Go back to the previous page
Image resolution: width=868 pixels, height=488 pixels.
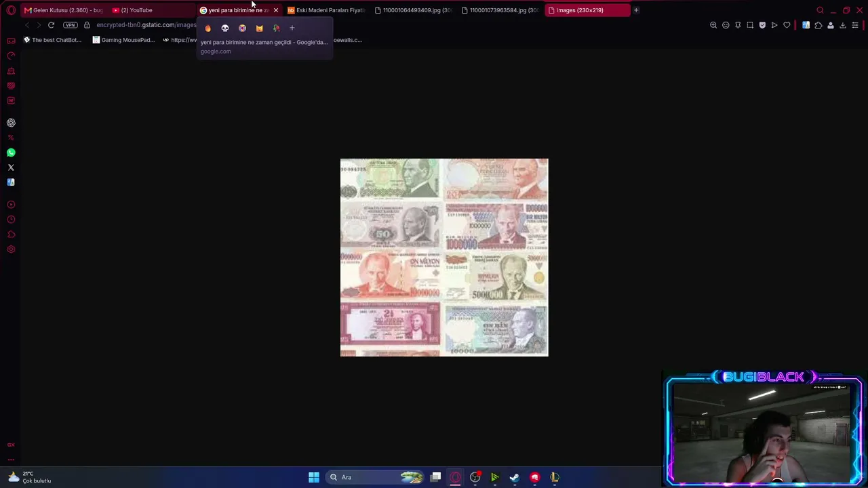coord(27,25)
